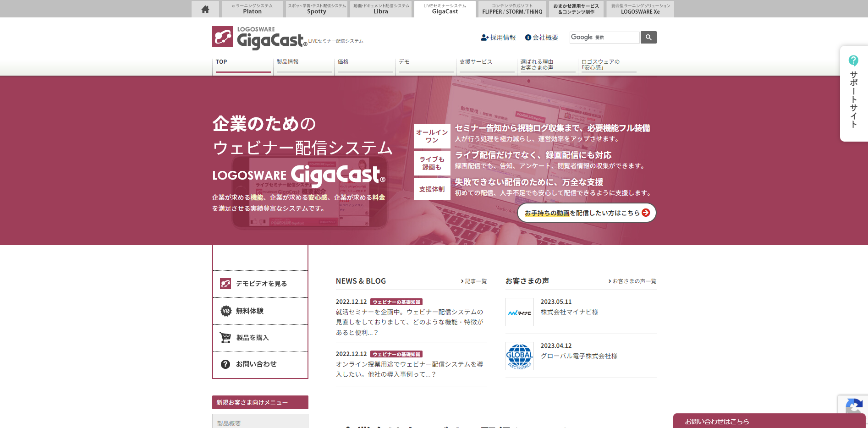Switch to the Libra product tab

(x=381, y=9)
